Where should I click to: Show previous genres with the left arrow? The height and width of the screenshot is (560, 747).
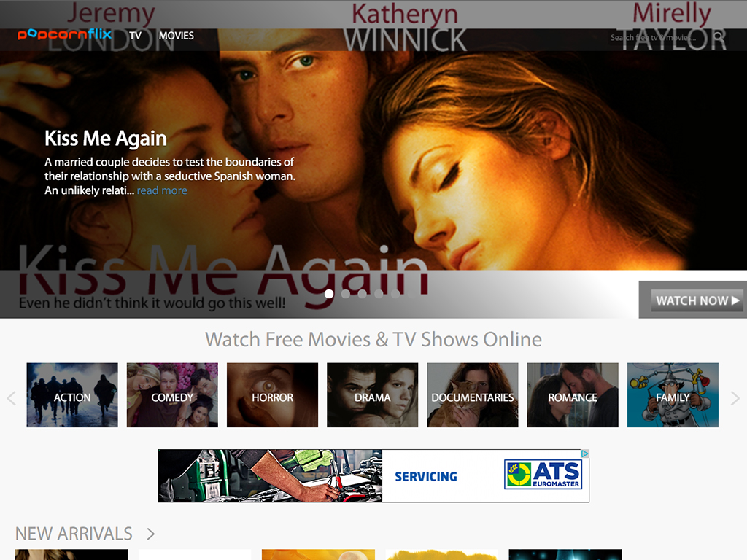coord(11,398)
